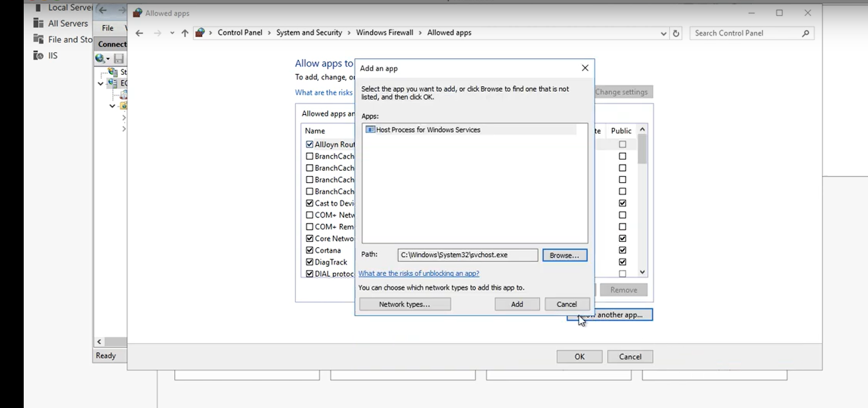Toggle Cast to Device checkbox
This screenshot has height=408, width=868.
click(309, 203)
